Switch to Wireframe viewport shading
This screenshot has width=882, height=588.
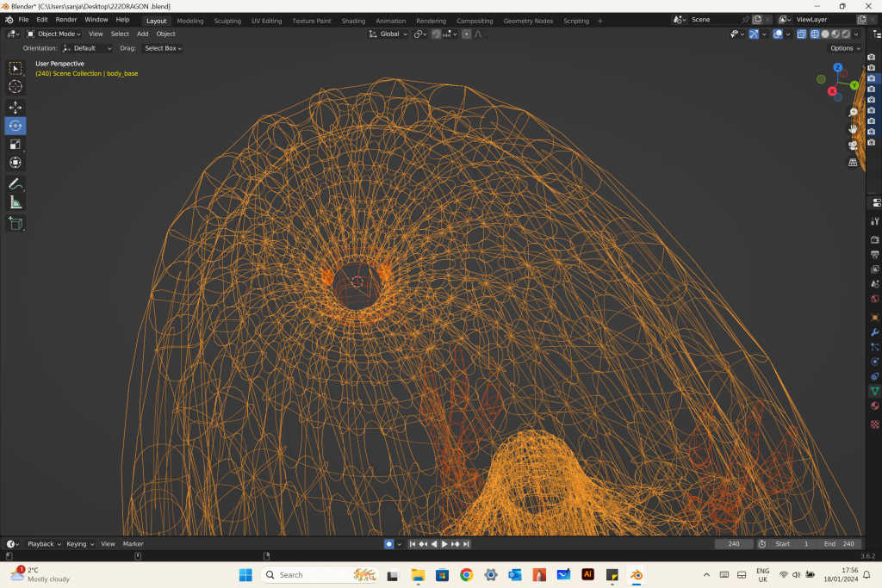[x=815, y=34]
